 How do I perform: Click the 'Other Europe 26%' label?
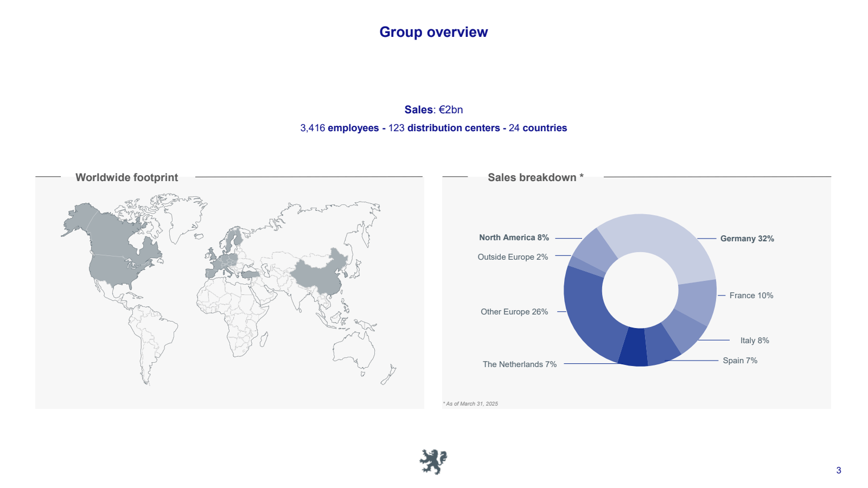(514, 312)
